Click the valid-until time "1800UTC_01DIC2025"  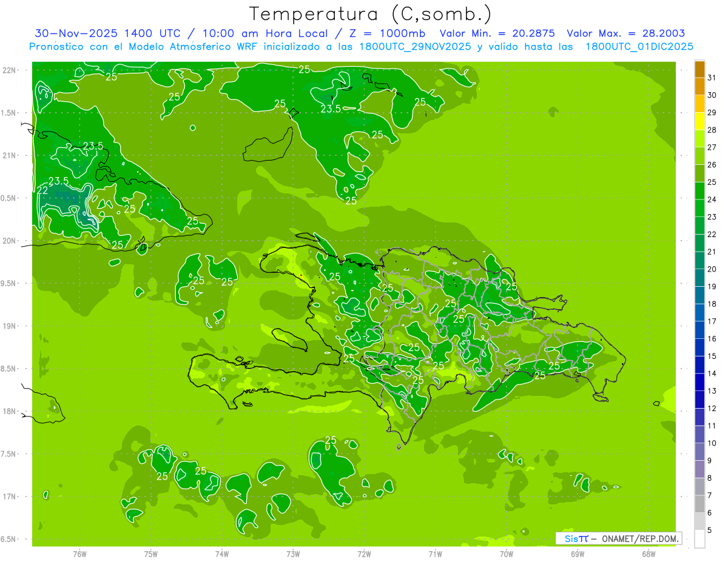[x=639, y=47]
